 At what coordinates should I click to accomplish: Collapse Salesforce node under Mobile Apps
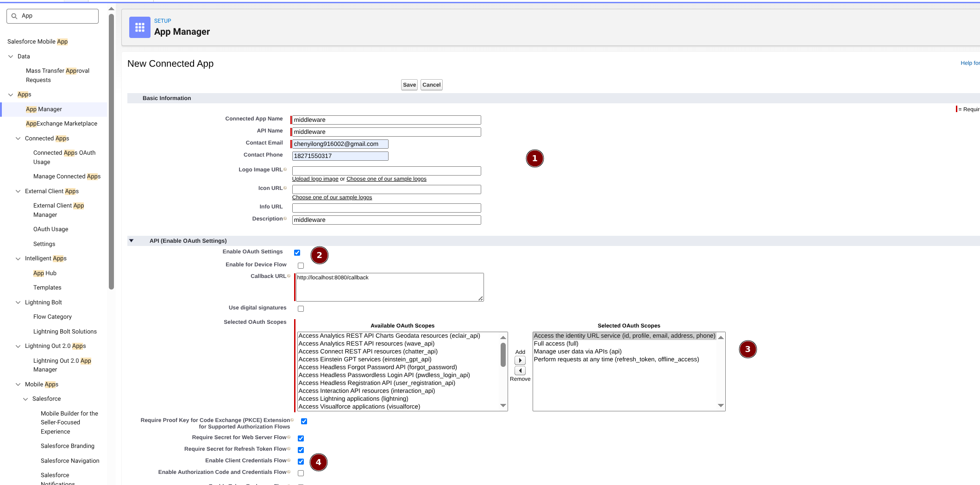tap(25, 399)
